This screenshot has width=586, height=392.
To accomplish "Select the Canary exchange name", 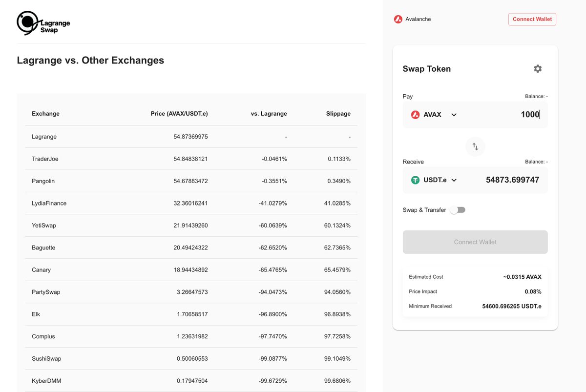I will click(41, 270).
